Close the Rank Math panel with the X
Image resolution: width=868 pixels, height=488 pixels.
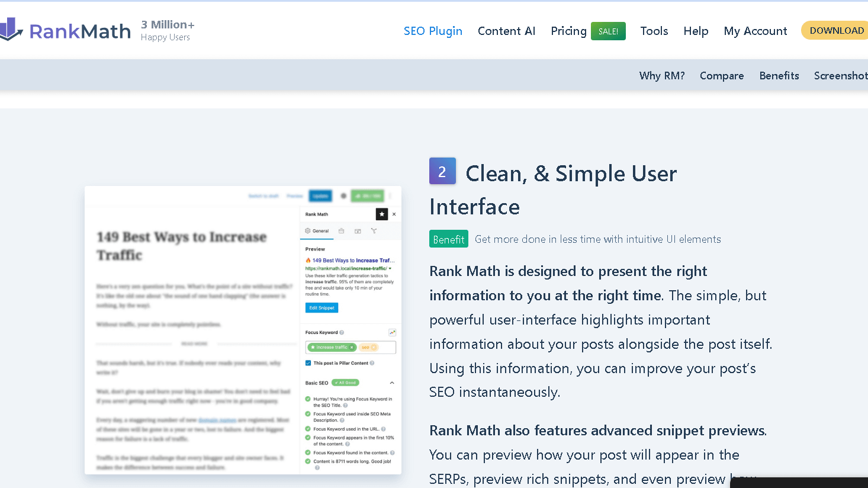394,214
